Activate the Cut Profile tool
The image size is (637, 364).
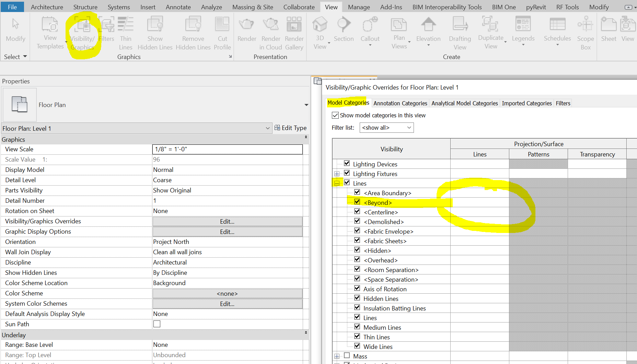coord(222,33)
